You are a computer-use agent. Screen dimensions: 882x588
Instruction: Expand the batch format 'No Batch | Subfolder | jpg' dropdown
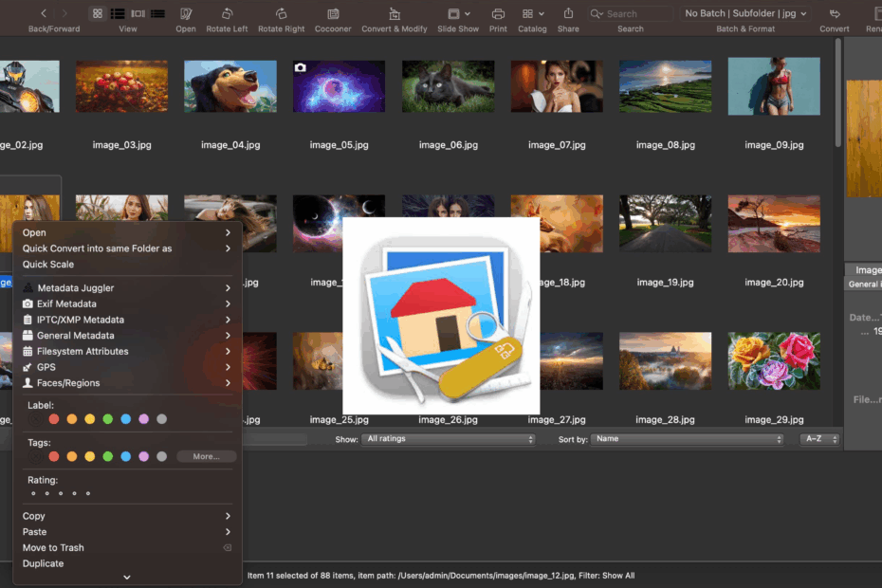[745, 14]
